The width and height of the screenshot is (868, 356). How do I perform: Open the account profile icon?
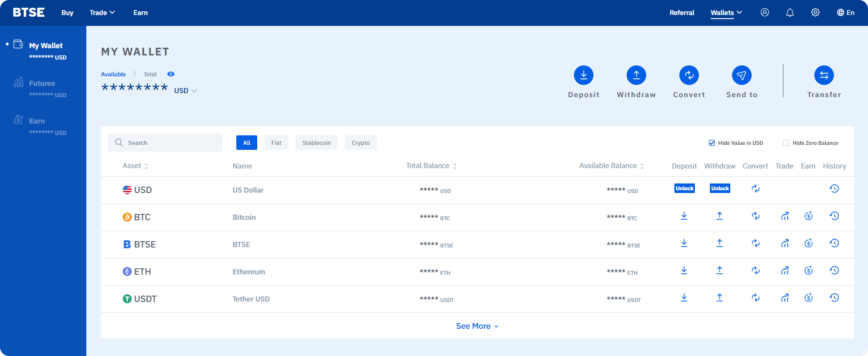pos(765,13)
